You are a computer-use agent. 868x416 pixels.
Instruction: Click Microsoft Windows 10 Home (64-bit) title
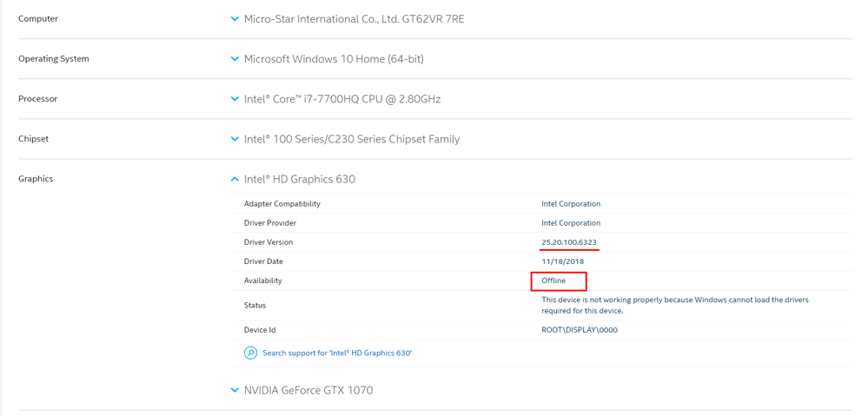pos(334,59)
